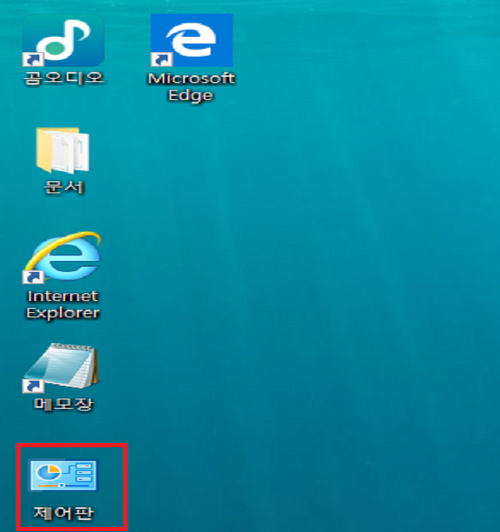This screenshot has height=532, width=500.
Task: Click the Internet Explorer label text
Action: (63, 304)
